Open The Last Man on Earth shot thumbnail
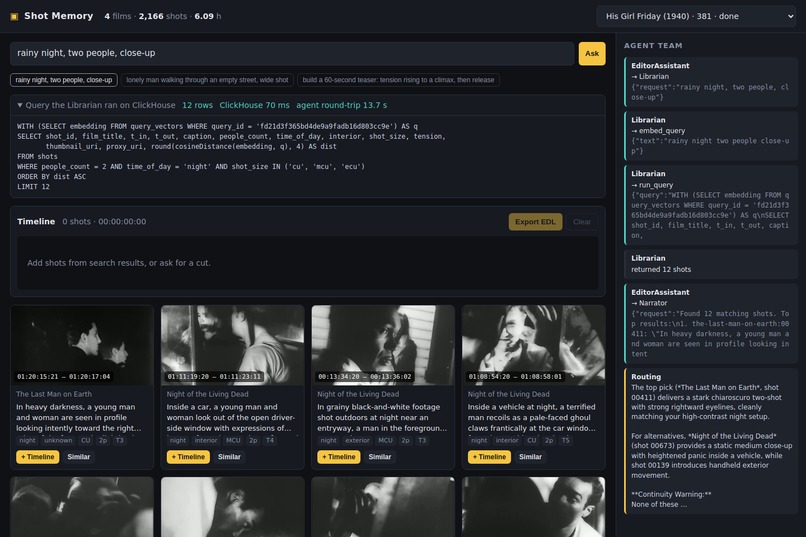Viewport: 806px width, 537px height. [x=82, y=345]
